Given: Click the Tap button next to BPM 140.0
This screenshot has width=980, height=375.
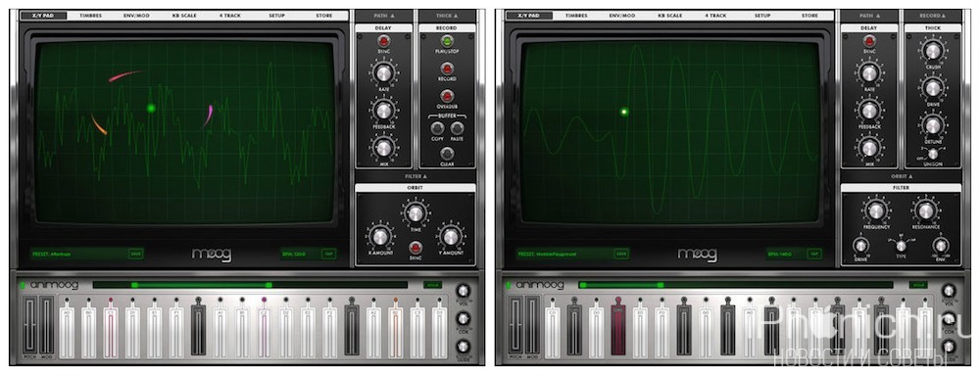Looking at the screenshot, I should click(x=814, y=254).
